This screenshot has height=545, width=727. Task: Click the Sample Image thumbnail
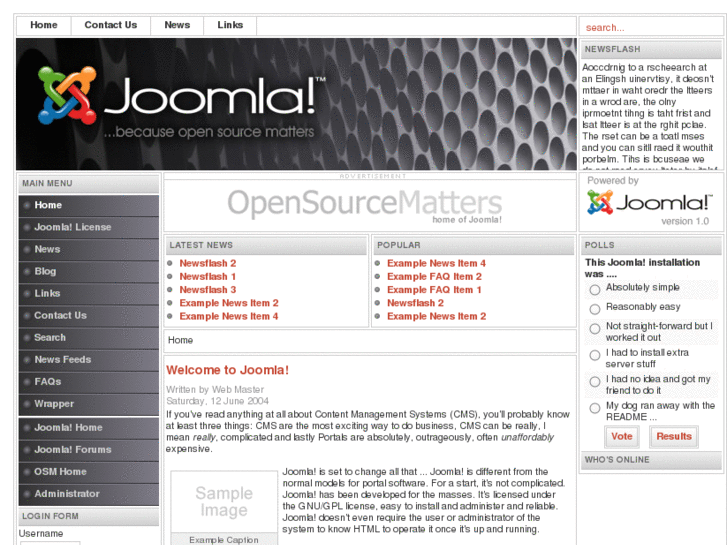[224, 501]
